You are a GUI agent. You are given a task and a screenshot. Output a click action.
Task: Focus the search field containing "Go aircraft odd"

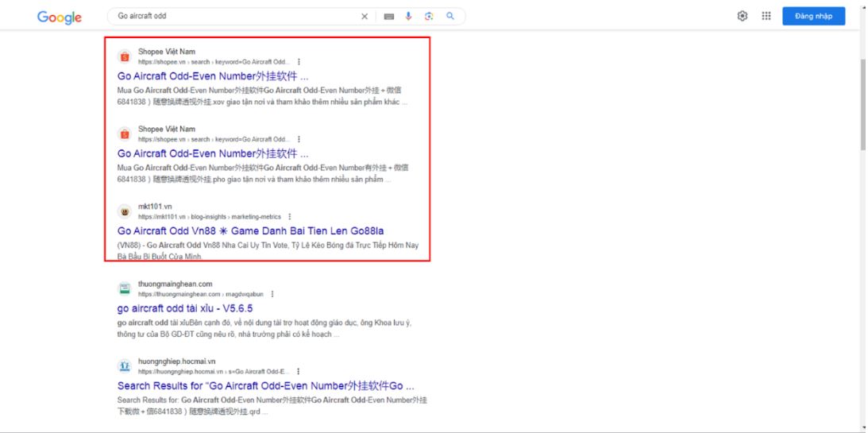pyautogui.click(x=230, y=16)
